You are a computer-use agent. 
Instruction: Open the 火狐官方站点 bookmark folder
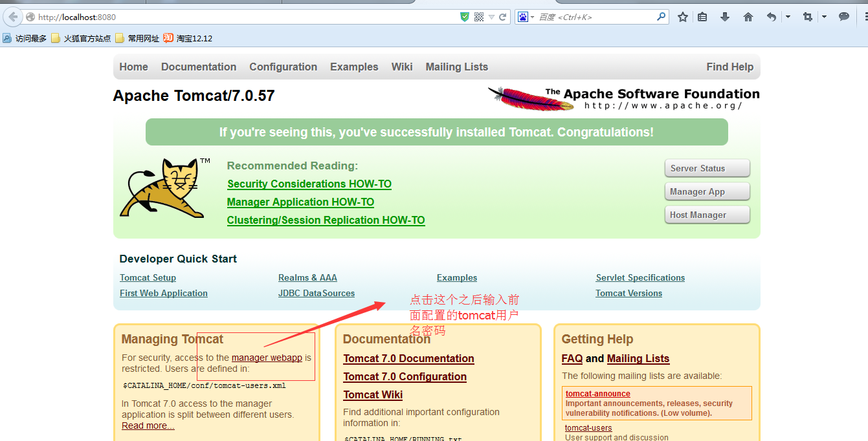pos(81,38)
